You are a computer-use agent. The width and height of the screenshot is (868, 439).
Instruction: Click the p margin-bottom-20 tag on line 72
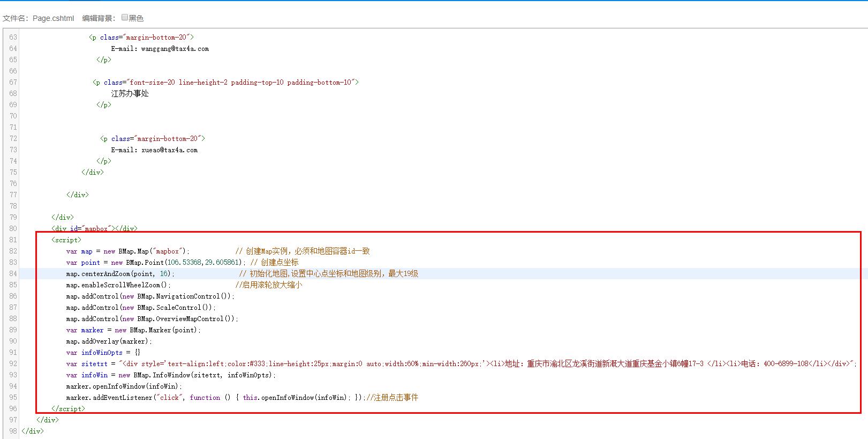pos(153,138)
